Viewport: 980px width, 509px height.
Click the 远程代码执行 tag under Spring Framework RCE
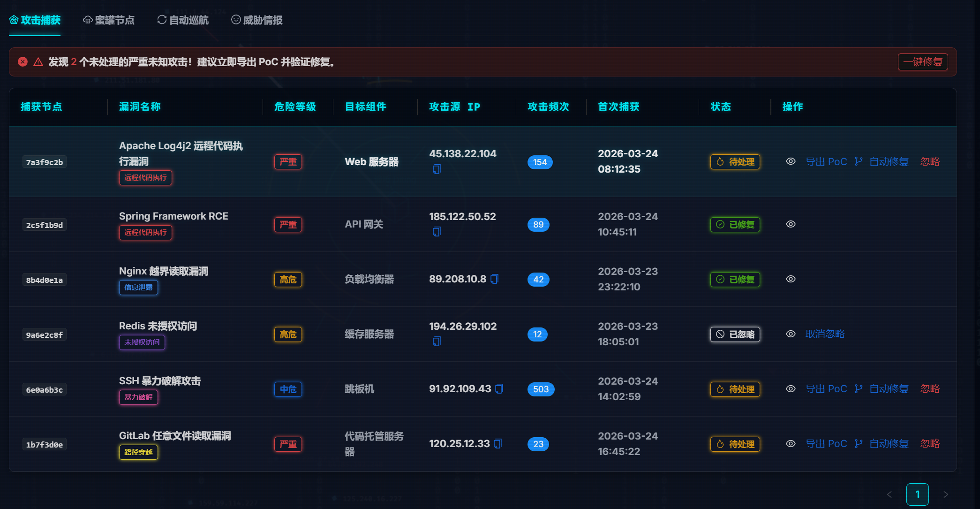tap(145, 233)
